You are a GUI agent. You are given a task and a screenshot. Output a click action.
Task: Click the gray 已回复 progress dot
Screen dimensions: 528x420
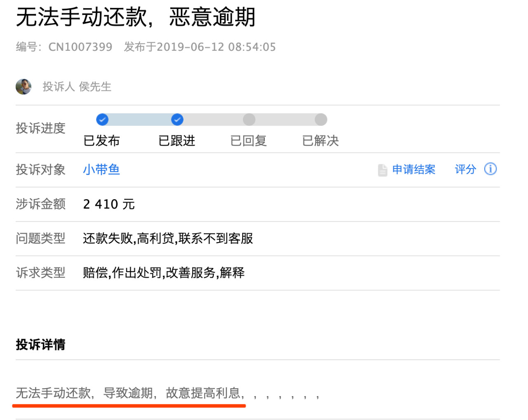point(249,120)
